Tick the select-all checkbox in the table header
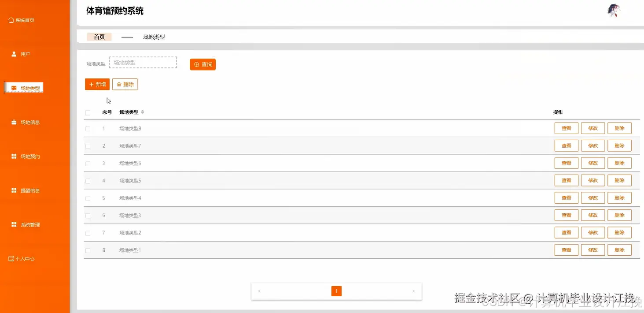The width and height of the screenshot is (644, 313). coord(88,113)
